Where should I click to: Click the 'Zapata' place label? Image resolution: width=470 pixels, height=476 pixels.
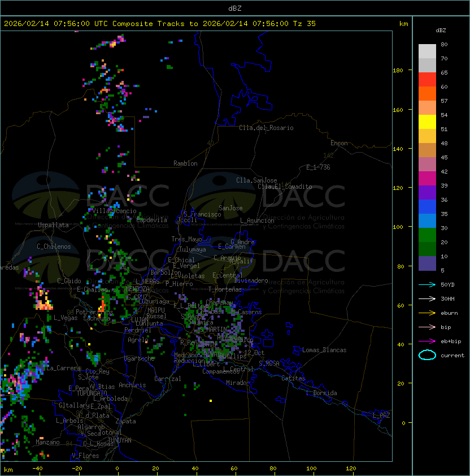[x=125, y=421]
